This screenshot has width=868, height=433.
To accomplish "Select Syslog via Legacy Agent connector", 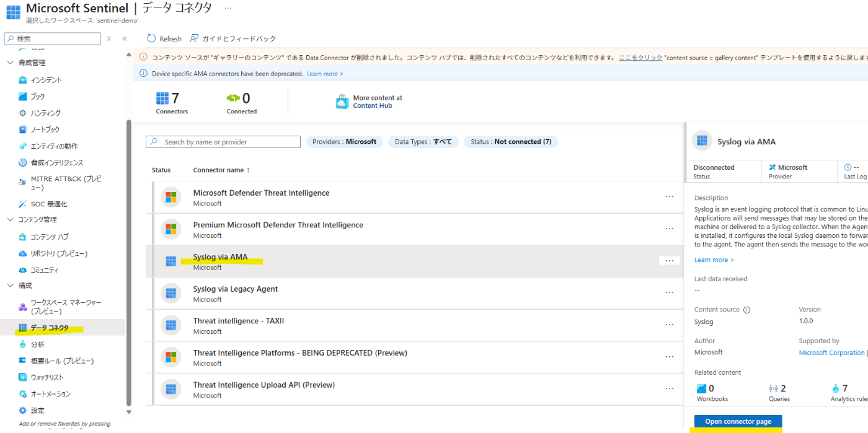I will tap(414, 294).
